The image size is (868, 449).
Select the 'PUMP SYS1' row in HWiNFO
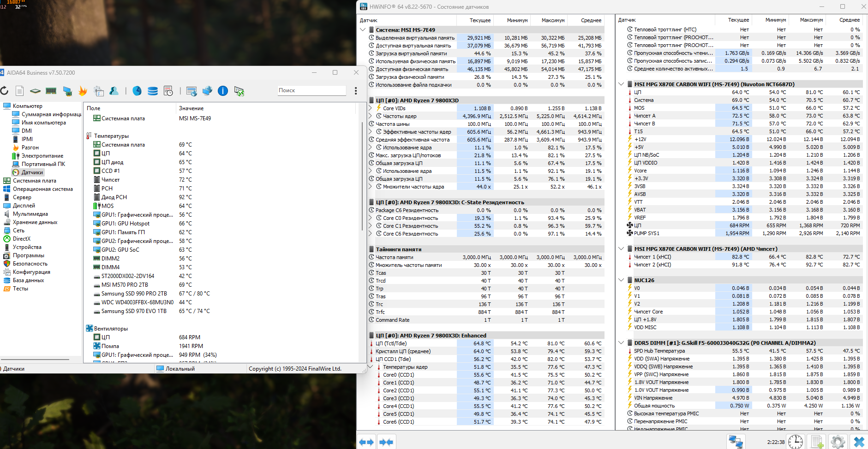(743, 233)
